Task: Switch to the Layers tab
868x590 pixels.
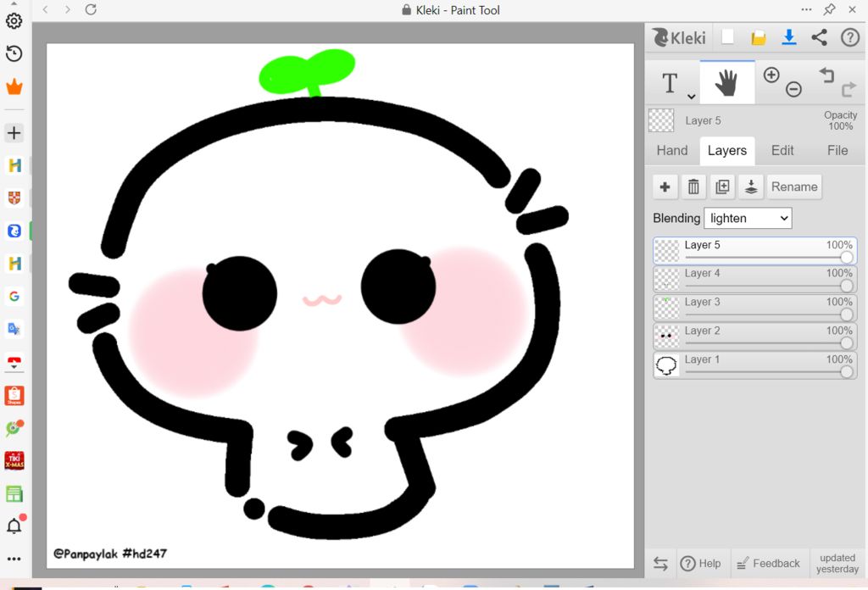Action: pyautogui.click(x=726, y=151)
